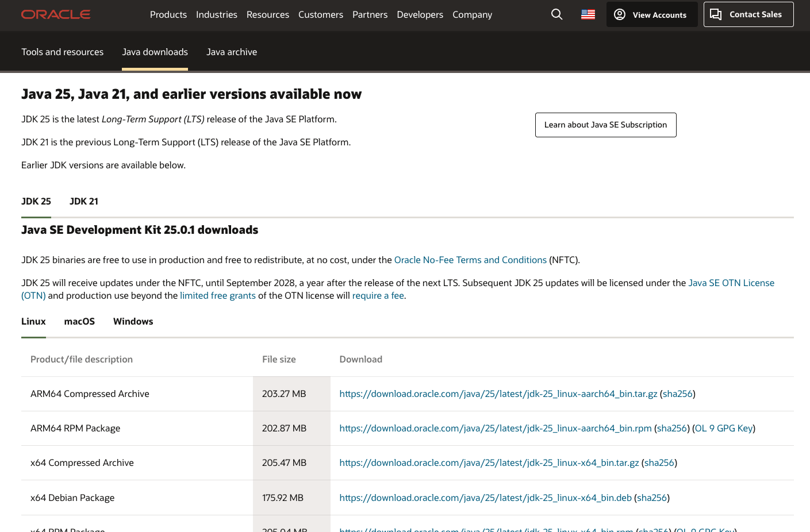Open Oracle No-Fee Terms and Conditions link
The height and width of the screenshot is (532, 810).
click(x=470, y=260)
